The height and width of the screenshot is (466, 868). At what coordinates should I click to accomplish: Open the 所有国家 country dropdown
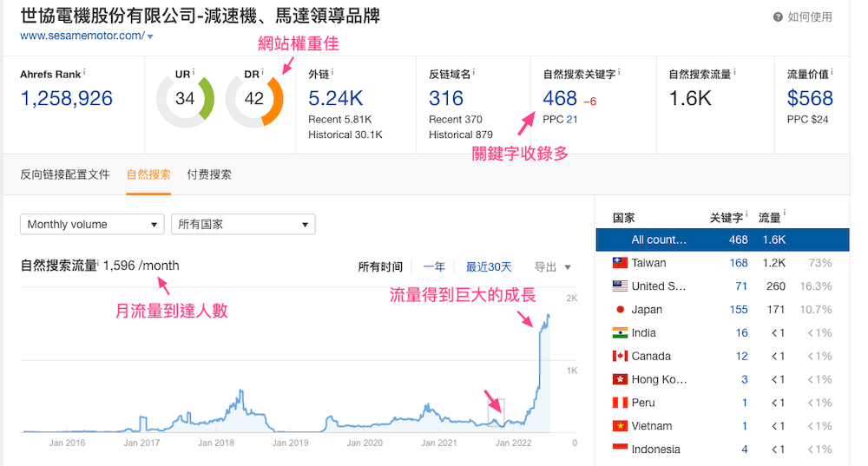pyautogui.click(x=243, y=224)
